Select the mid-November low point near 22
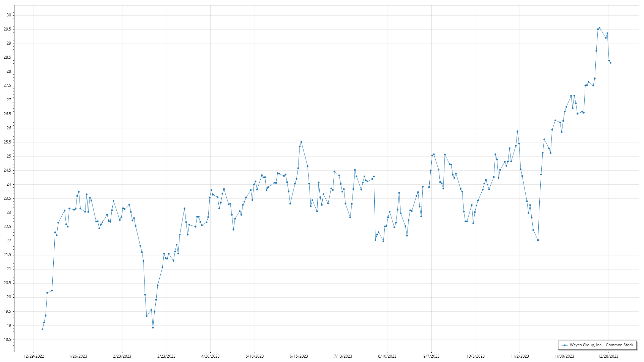Image resolution: width=644 pixels, height=362 pixels. [x=538, y=240]
